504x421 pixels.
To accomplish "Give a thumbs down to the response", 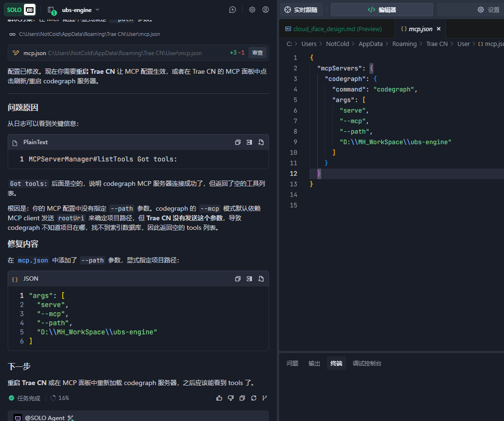I will 231,398.
